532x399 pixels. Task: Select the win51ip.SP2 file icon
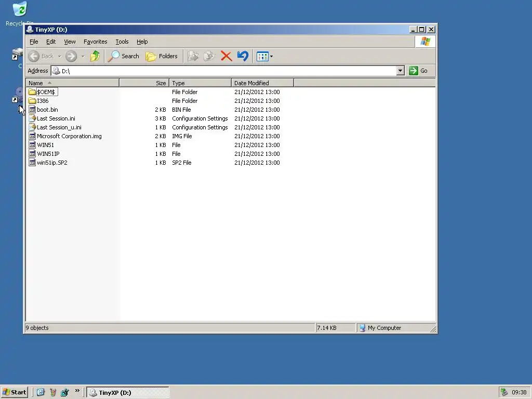pos(32,163)
